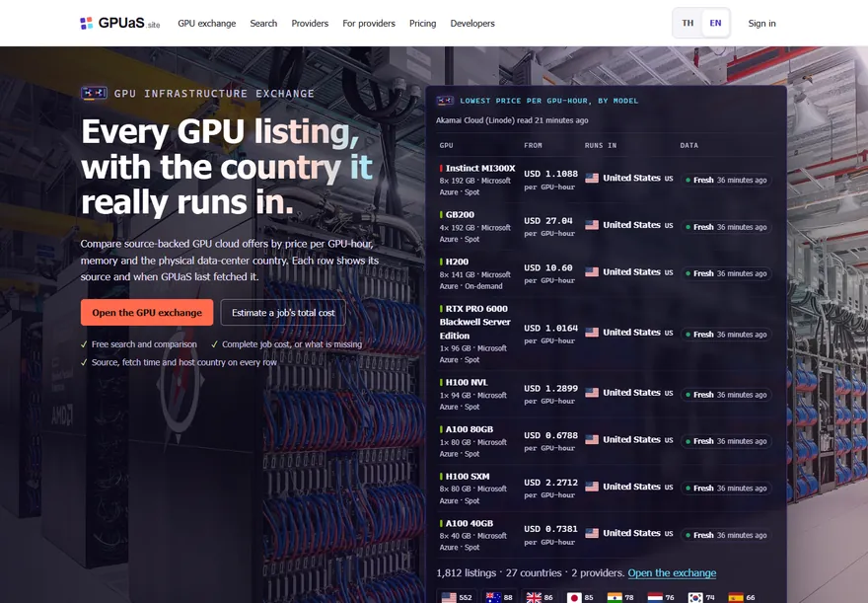Screen dimensions: 868x603
Task: Click the US flag in the H100 SXM row
Action: pyautogui.click(x=592, y=487)
